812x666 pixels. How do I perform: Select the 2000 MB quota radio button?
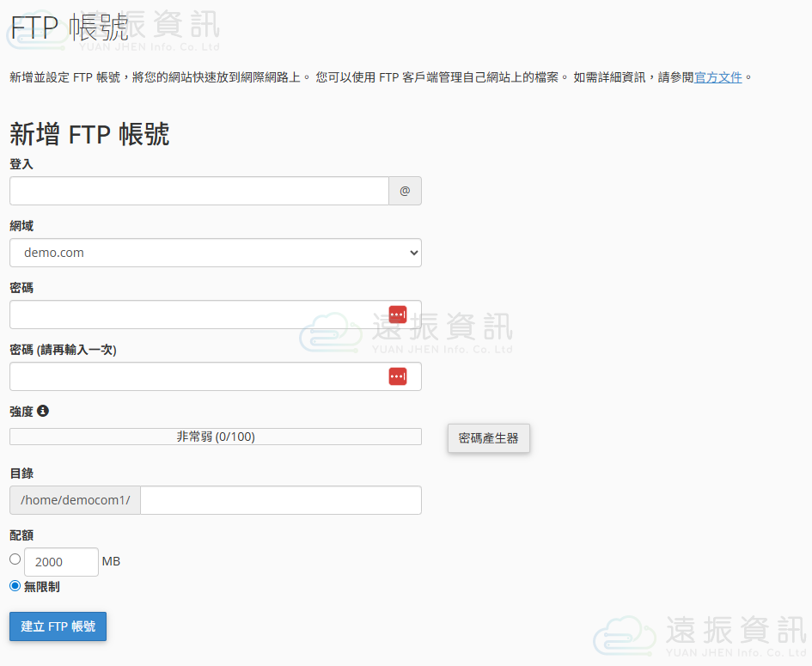15,559
